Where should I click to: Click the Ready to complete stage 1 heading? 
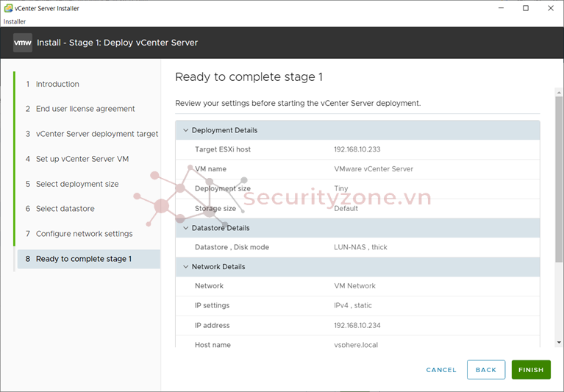coord(249,77)
